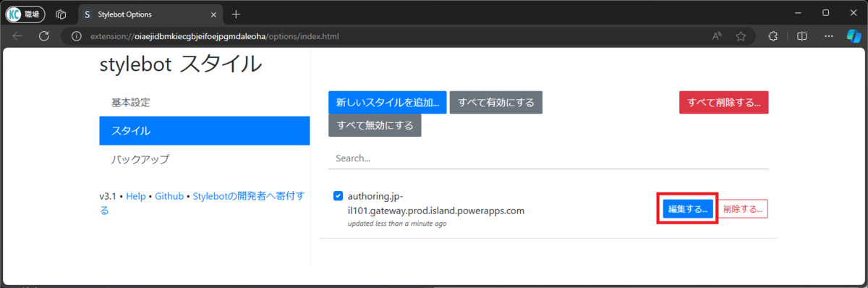Click the red すべて削除する... button

(723, 103)
